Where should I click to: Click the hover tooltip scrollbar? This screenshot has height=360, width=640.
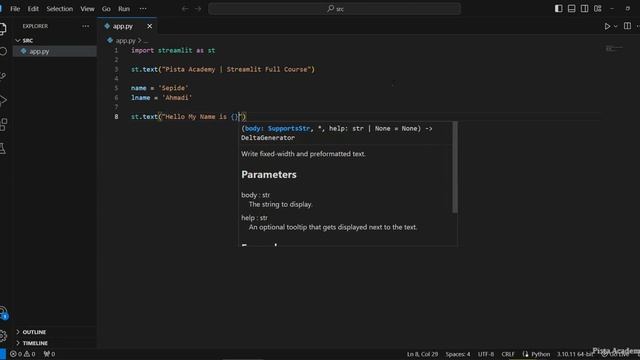(455, 167)
